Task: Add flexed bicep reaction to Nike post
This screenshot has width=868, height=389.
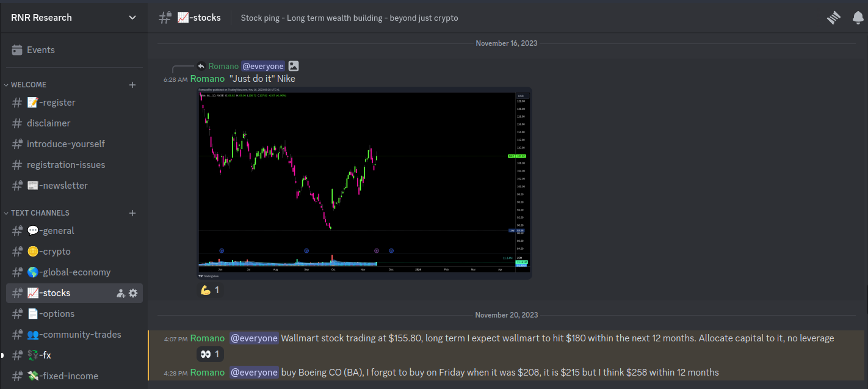Action: pyautogui.click(x=210, y=290)
